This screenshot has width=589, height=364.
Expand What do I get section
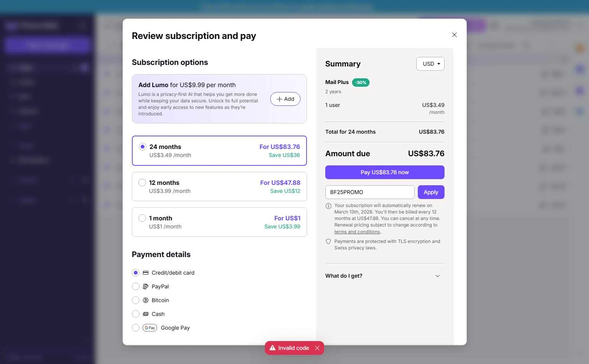click(385, 276)
